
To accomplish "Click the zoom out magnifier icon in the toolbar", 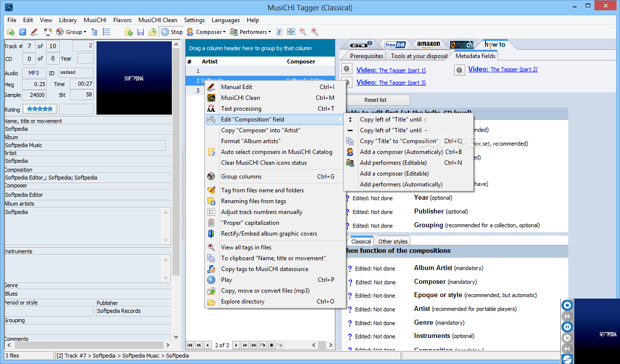I will coord(303,32).
